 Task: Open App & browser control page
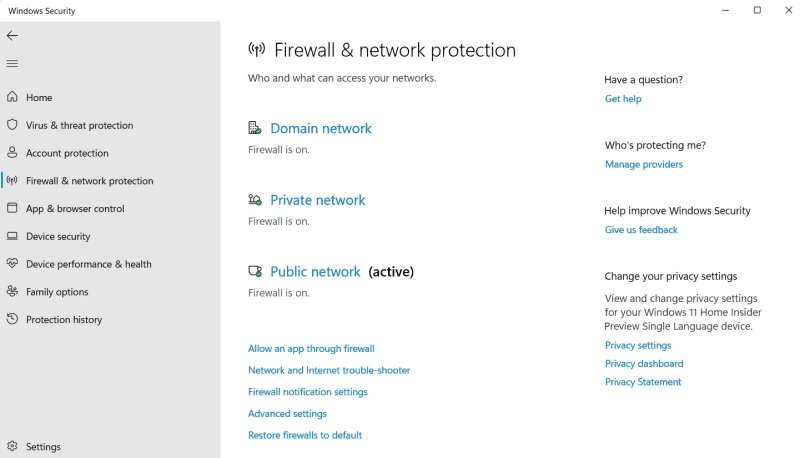(75, 209)
